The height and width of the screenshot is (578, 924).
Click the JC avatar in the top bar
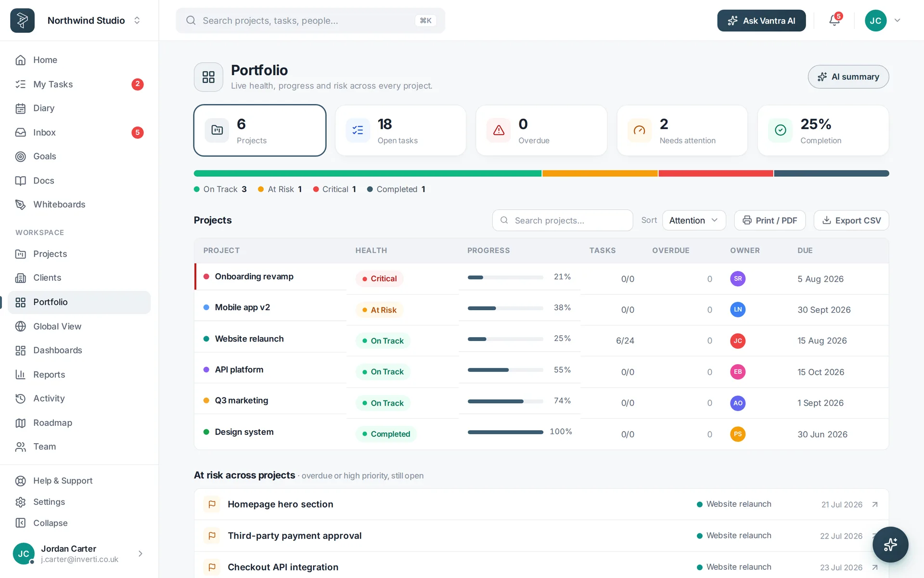(x=875, y=20)
